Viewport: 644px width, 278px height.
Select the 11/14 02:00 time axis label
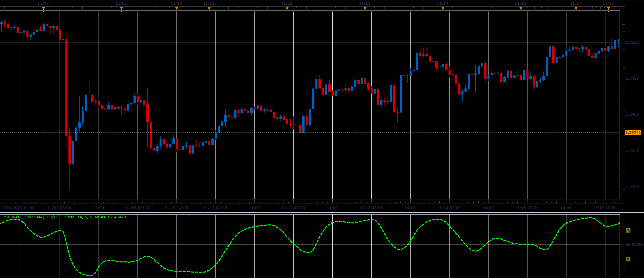(449, 208)
